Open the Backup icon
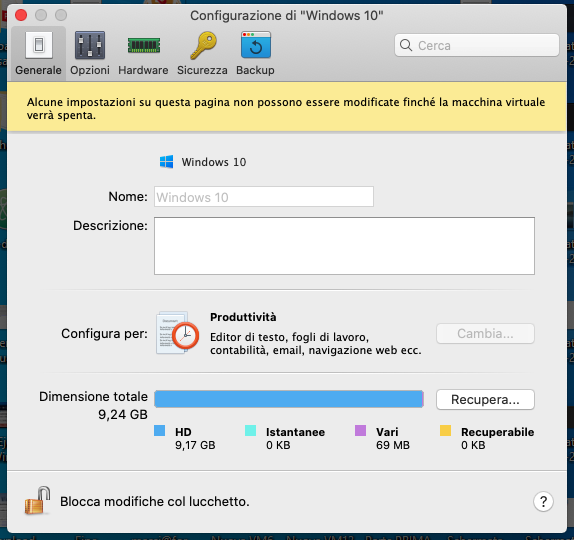This screenshot has height=540, width=574. [x=256, y=45]
